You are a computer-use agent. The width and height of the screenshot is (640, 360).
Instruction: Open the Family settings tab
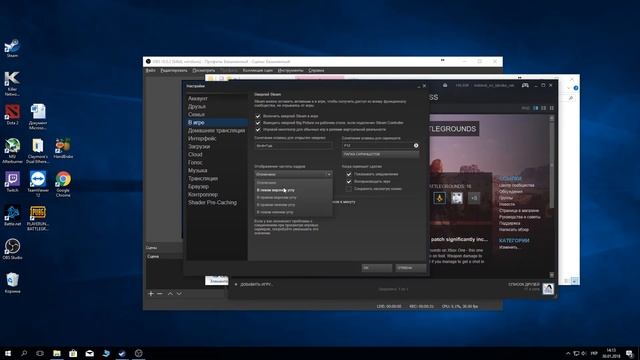[x=196, y=114]
